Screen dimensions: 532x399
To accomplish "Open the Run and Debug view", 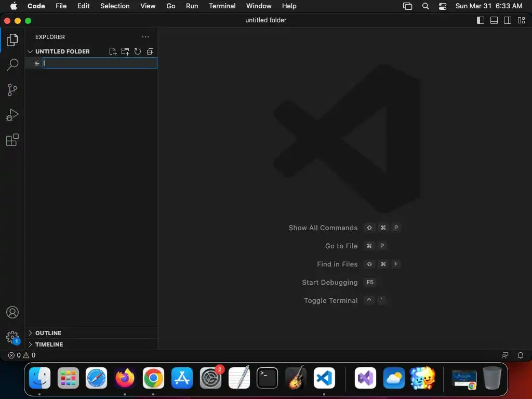I will pos(12,115).
